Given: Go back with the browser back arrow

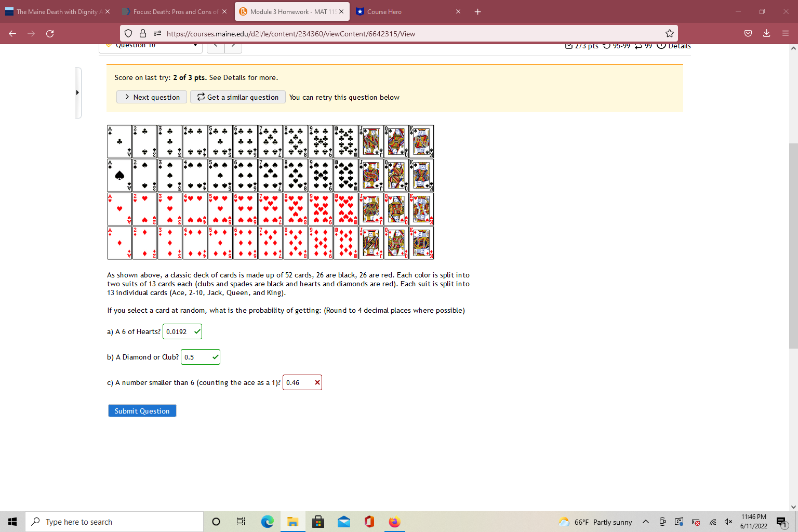Looking at the screenshot, I should point(12,34).
